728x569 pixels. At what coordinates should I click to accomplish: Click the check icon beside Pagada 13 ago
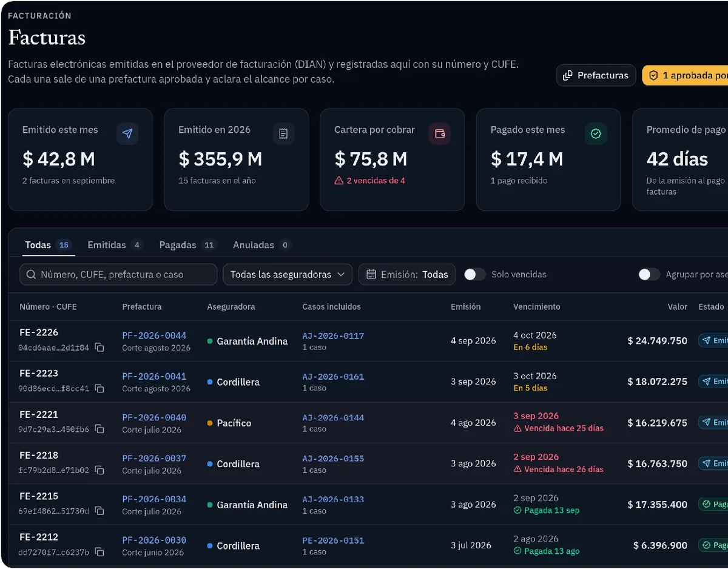517,551
